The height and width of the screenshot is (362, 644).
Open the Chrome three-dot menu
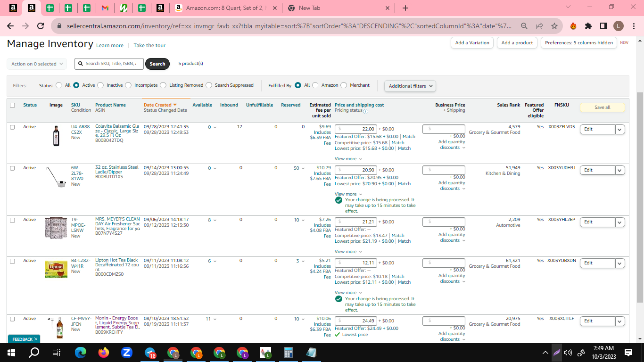634,26
